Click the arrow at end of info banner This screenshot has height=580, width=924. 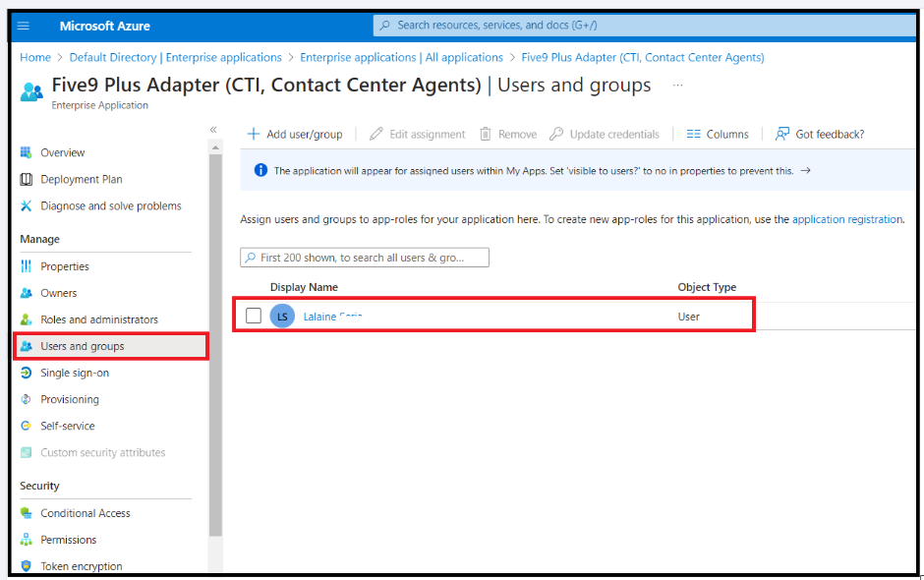pos(806,170)
